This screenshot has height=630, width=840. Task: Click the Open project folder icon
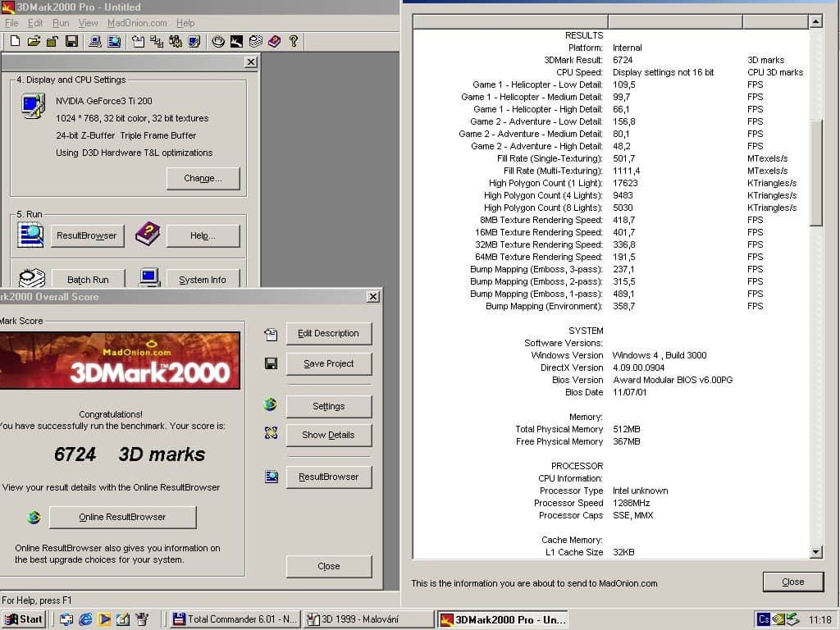tap(34, 41)
